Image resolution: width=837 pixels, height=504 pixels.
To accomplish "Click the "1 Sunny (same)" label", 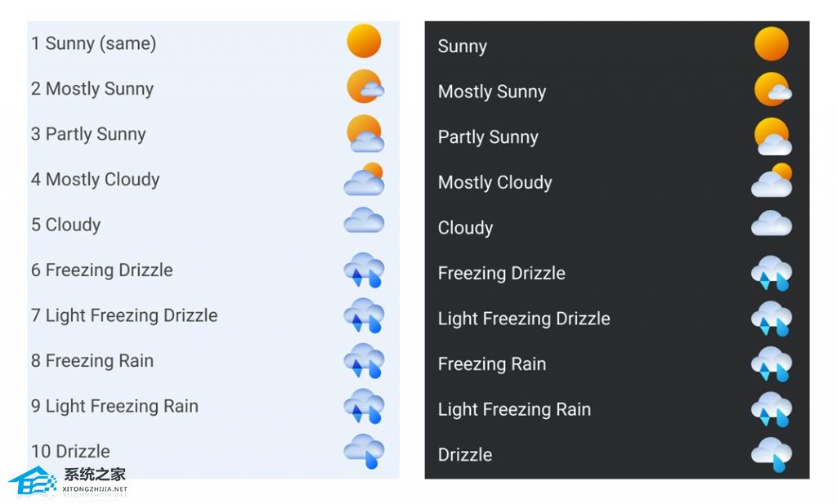I will [x=93, y=43].
